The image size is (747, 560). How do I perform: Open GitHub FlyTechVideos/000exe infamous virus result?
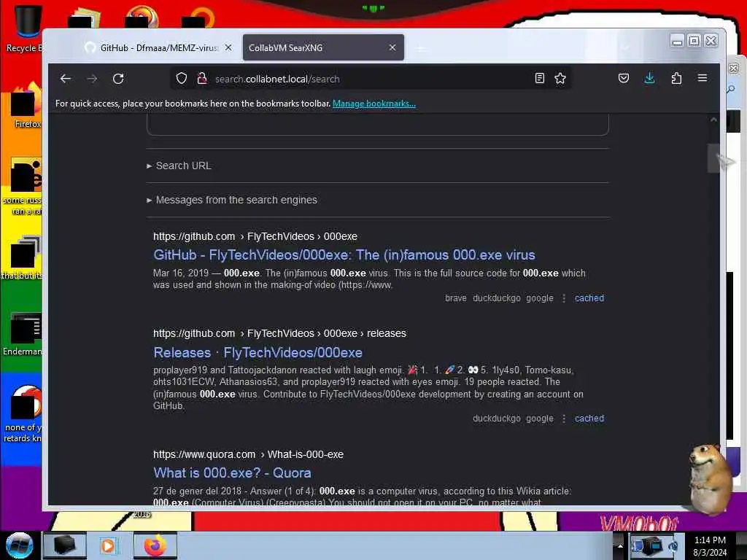[x=344, y=254]
